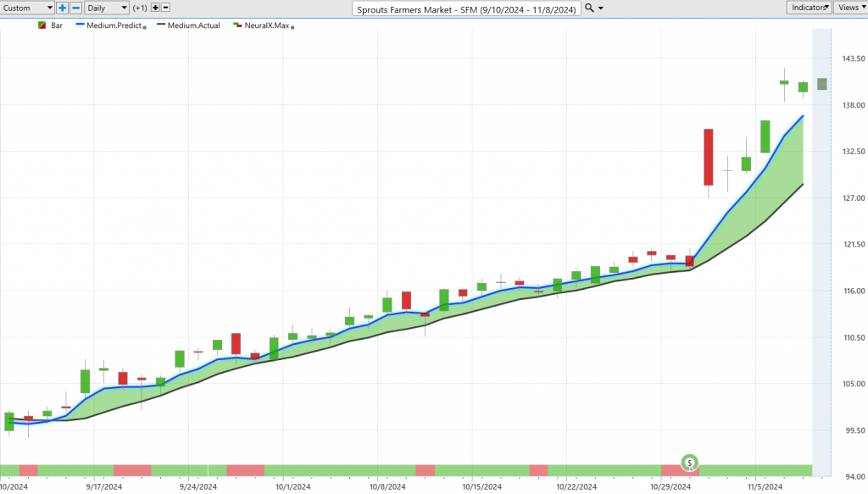Click the tall red candle after 10/29/2024
The width and height of the screenshot is (868, 494).
click(709, 157)
